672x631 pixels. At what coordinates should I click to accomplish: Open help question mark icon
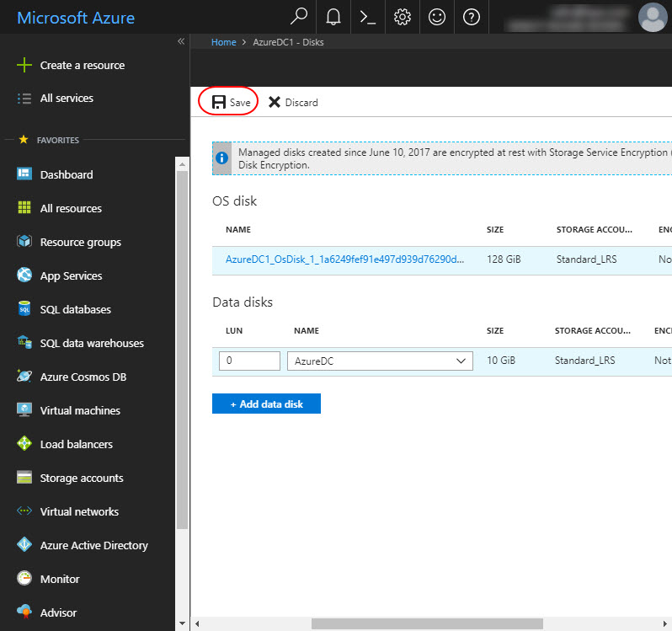pos(472,17)
